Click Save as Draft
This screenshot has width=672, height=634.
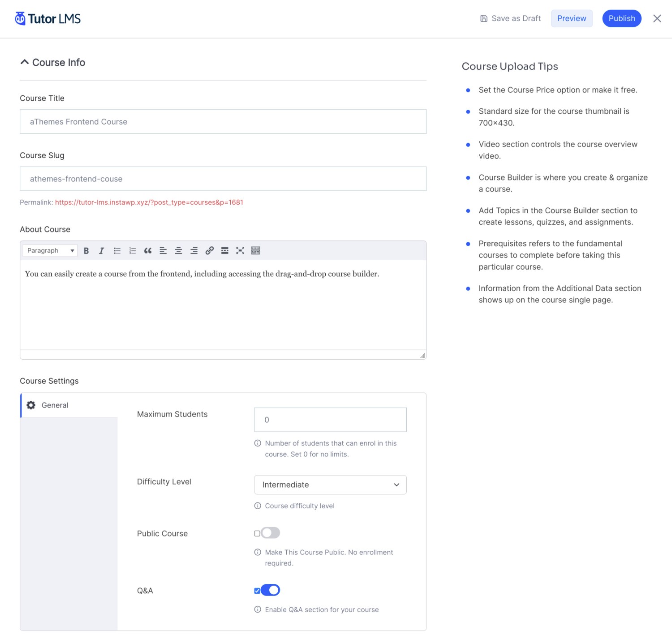pos(511,18)
